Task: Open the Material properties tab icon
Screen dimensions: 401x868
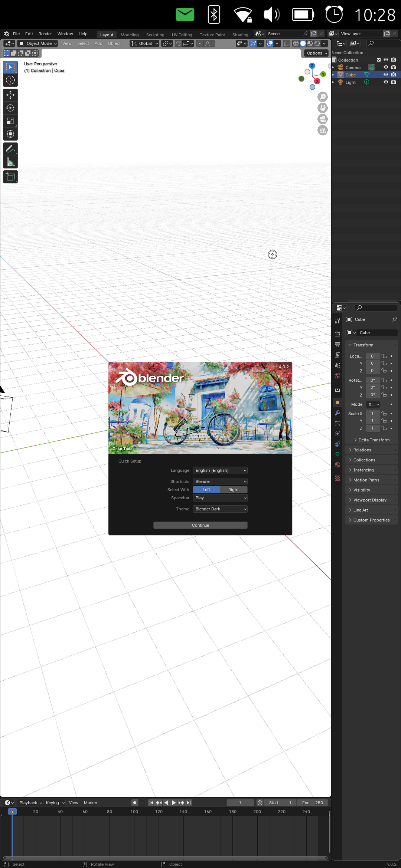Action: (337, 465)
